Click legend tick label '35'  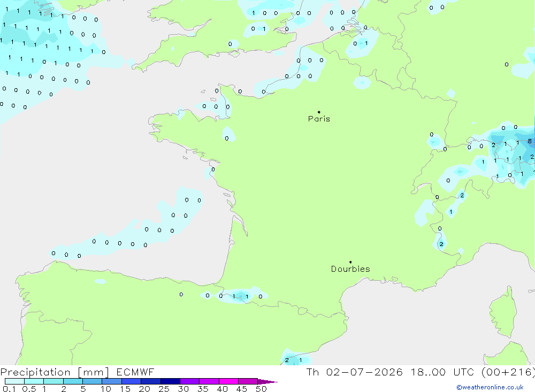(x=203, y=389)
